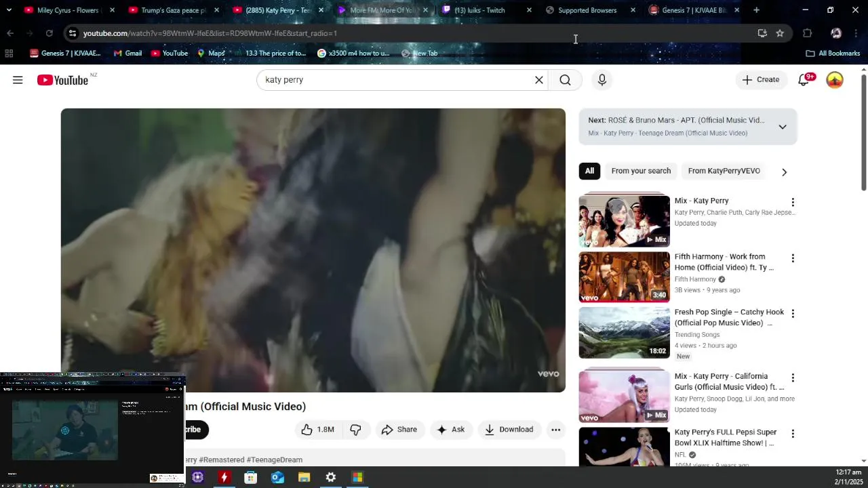This screenshot has width=868, height=488.
Task: Close the Miley Cyrus tab
Action: point(112,10)
